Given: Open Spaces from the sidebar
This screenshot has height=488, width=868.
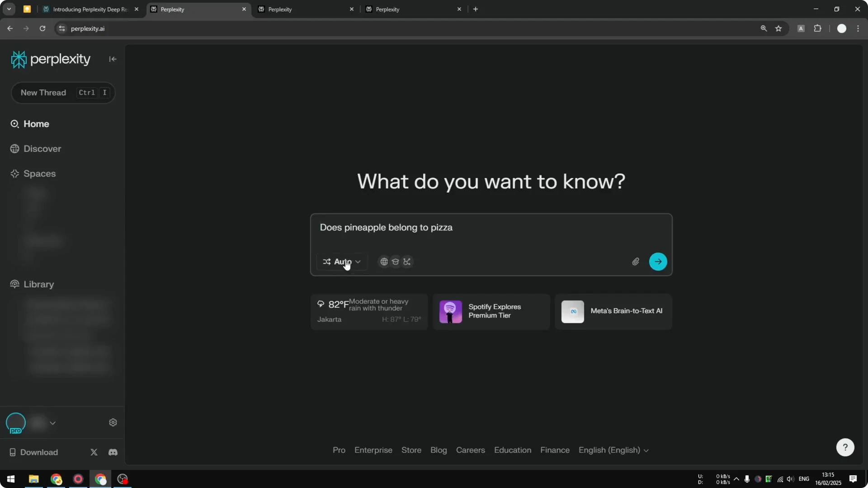Looking at the screenshot, I should [x=39, y=174].
